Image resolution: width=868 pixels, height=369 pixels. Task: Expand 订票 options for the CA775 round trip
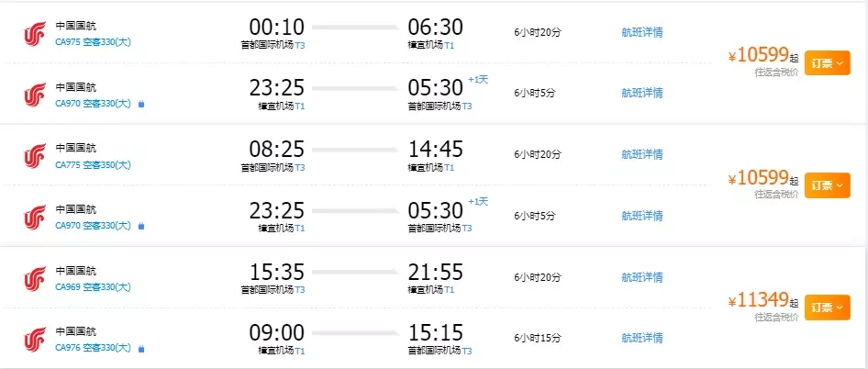pos(827,185)
